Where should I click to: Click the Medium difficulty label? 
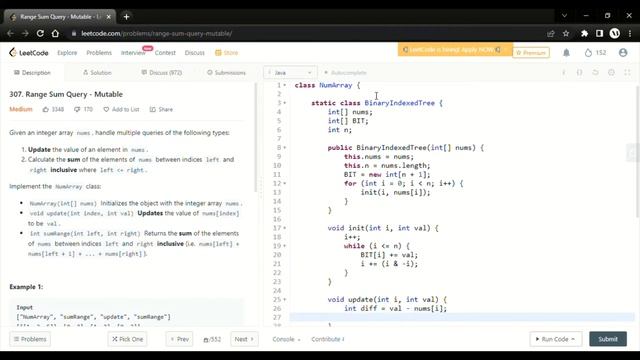click(x=21, y=109)
